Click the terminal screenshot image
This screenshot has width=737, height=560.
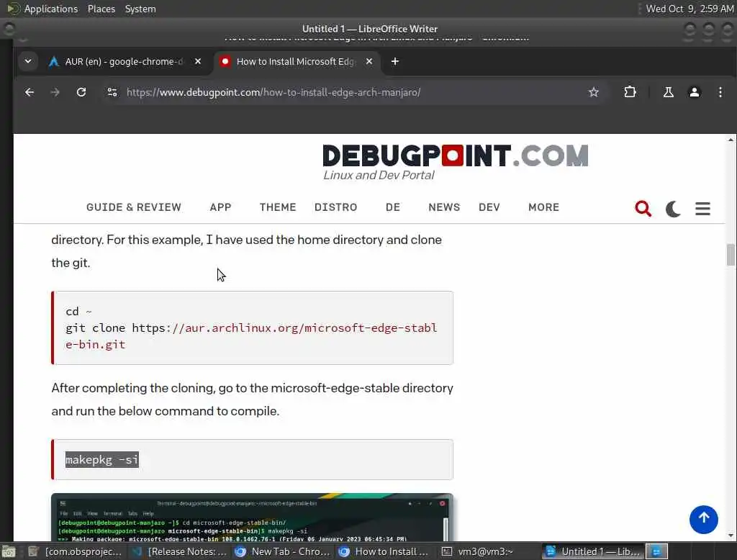coord(252,517)
